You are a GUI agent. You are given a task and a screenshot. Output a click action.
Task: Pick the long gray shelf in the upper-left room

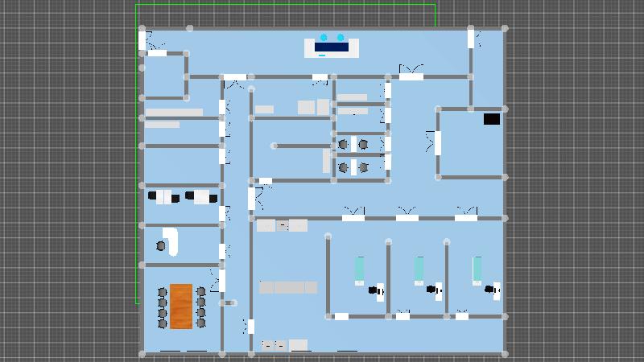pyautogui.click(x=174, y=113)
